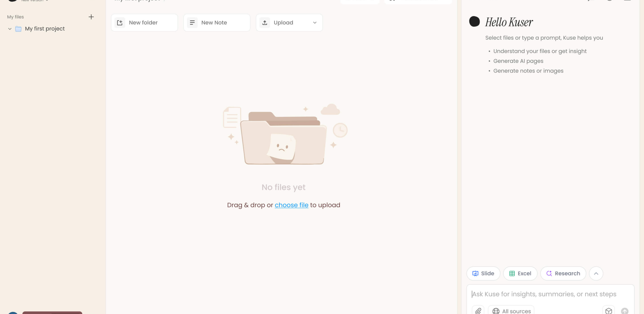Select the Excel generation chip
This screenshot has height=314, width=644.
[520, 273]
